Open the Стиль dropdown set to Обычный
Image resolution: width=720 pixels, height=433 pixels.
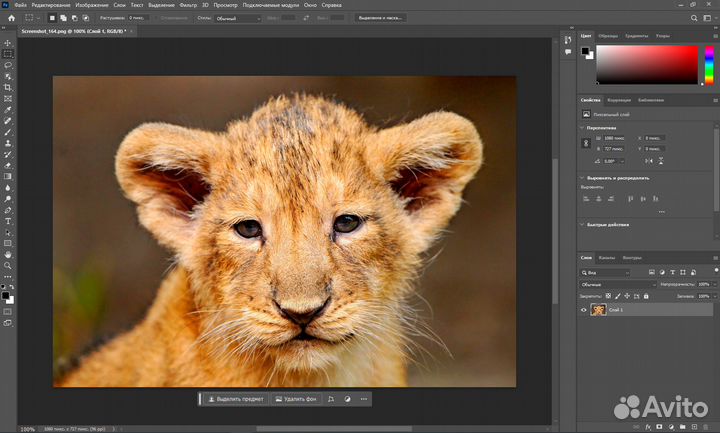pyautogui.click(x=238, y=18)
